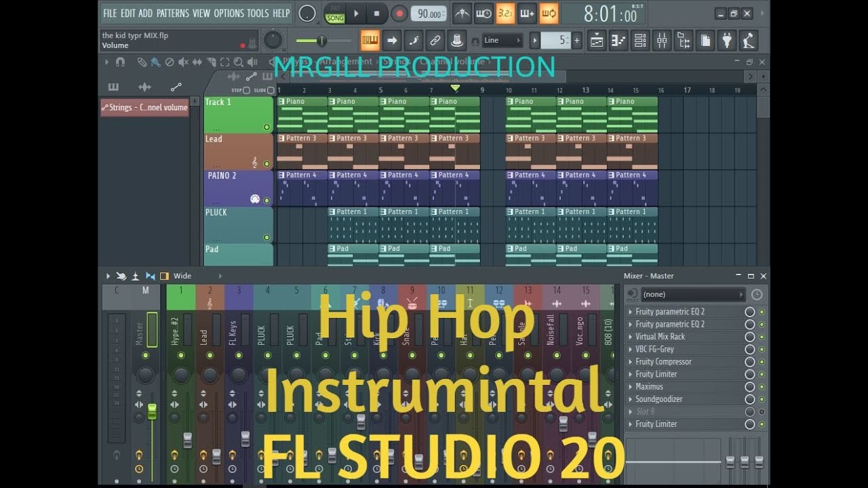Mute the Lead playlist track LED
The image size is (868, 488).
click(x=267, y=163)
